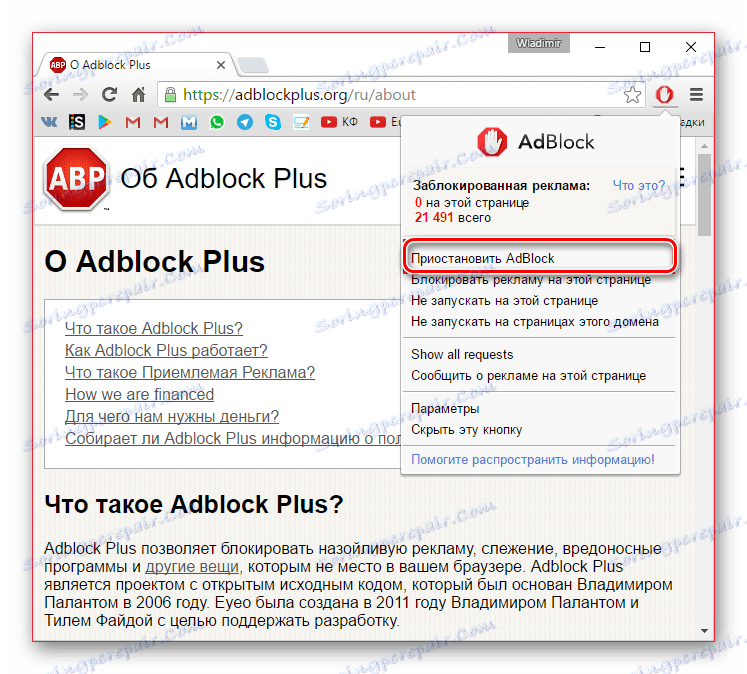Follow the другие вещи link
Image resolution: width=747 pixels, height=674 pixels.
point(192,566)
